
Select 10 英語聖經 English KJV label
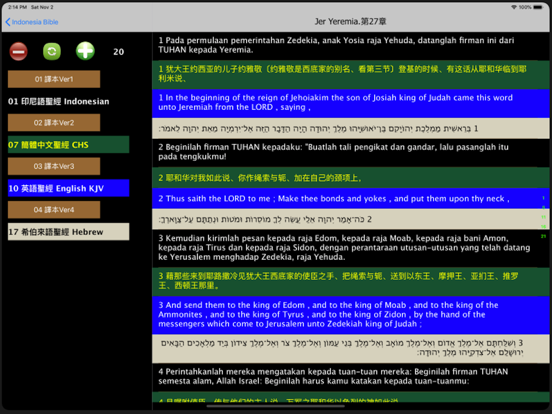point(68,188)
